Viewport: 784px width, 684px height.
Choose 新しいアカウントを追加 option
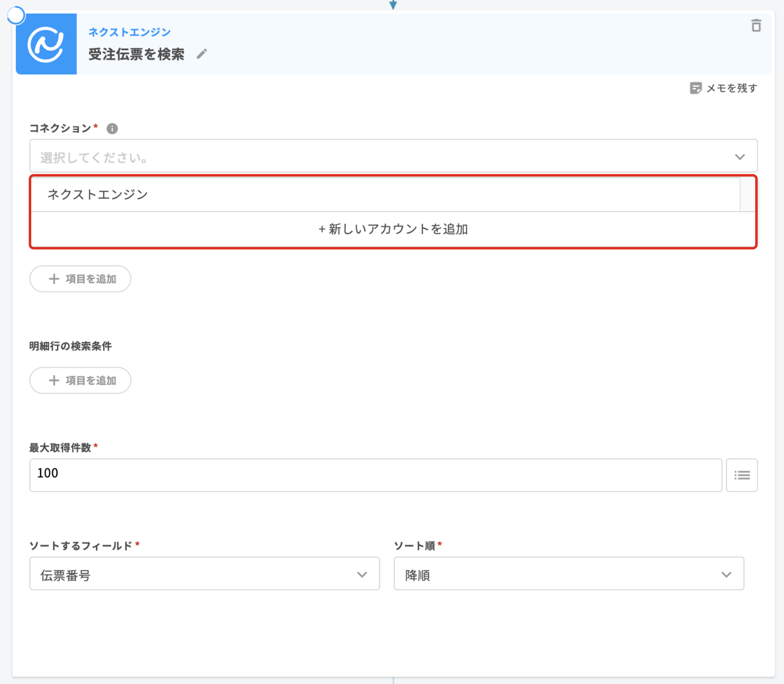pyautogui.click(x=393, y=229)
